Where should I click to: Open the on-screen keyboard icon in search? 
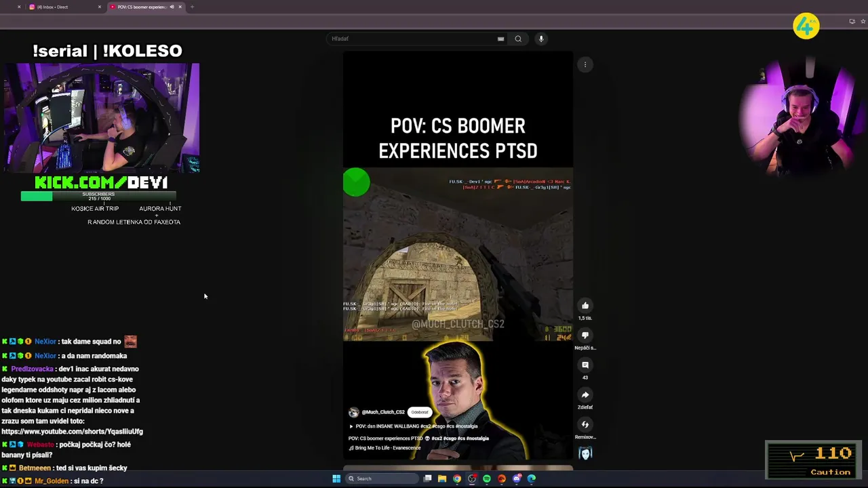500,39
